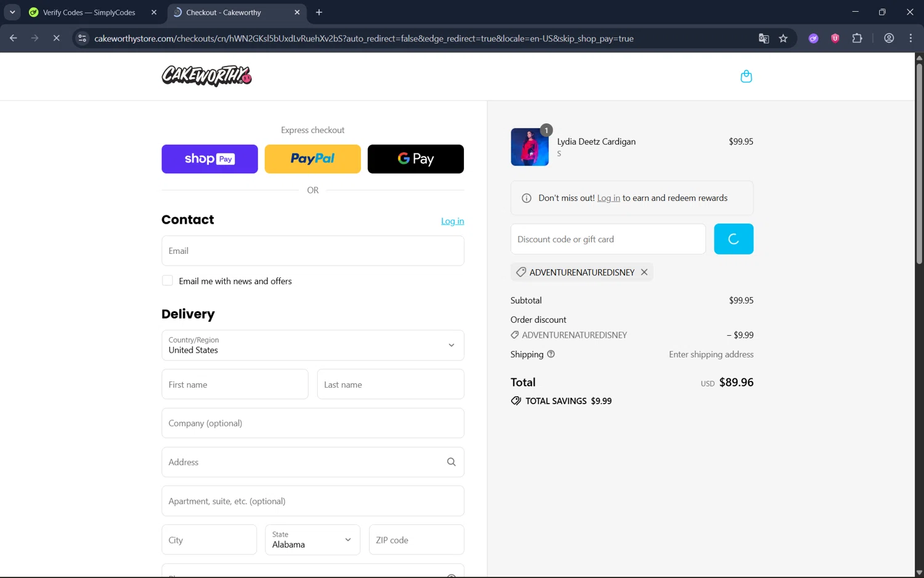
Task: Open the browser profile icon
Action: (x=889, y=38)
